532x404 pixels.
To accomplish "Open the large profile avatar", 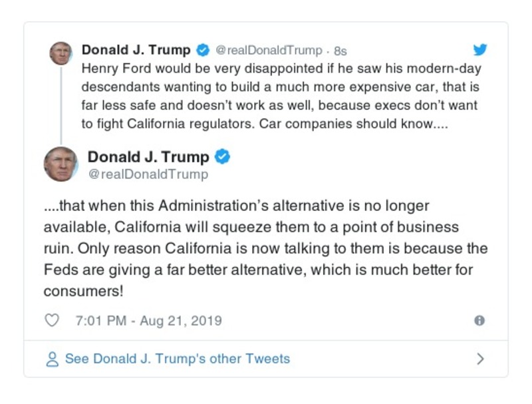I will (61, 164).
